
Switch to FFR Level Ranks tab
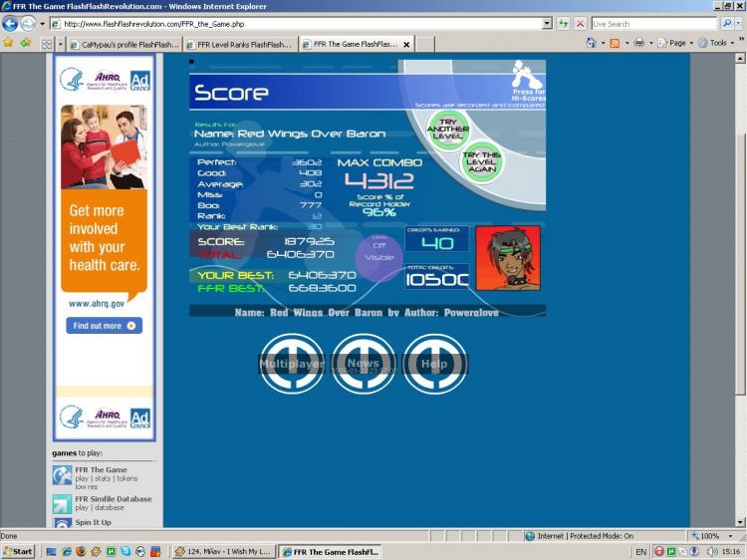(238, 44)
